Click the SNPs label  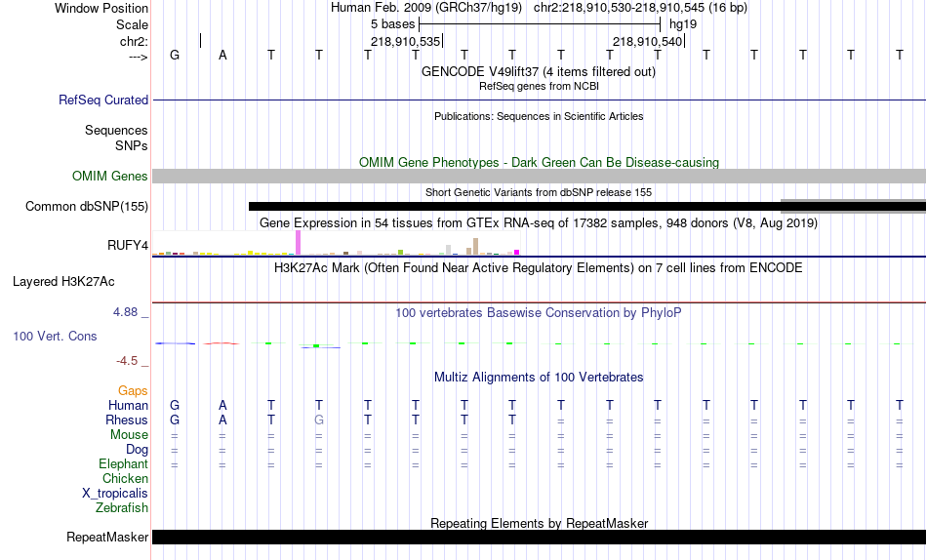coord(132,145)
